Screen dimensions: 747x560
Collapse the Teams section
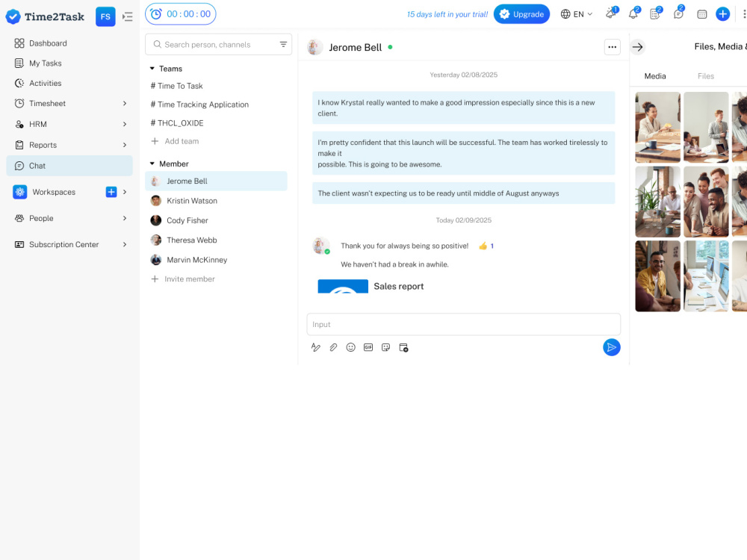click(x=152, y=69)
